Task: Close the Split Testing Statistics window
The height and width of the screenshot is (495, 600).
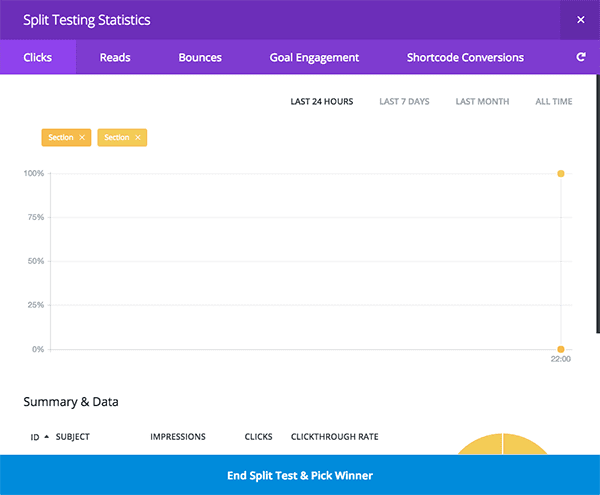Action: pyautogui.click(x=581, y=19)
